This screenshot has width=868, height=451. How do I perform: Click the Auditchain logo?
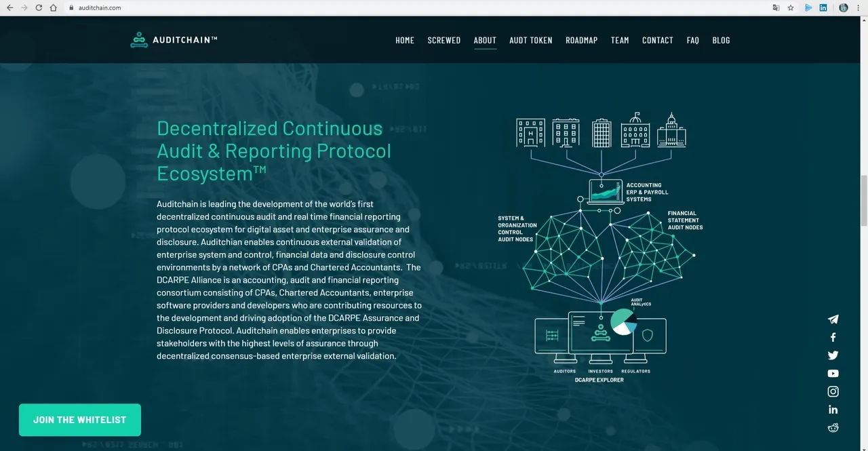click(x=174, y=40)
